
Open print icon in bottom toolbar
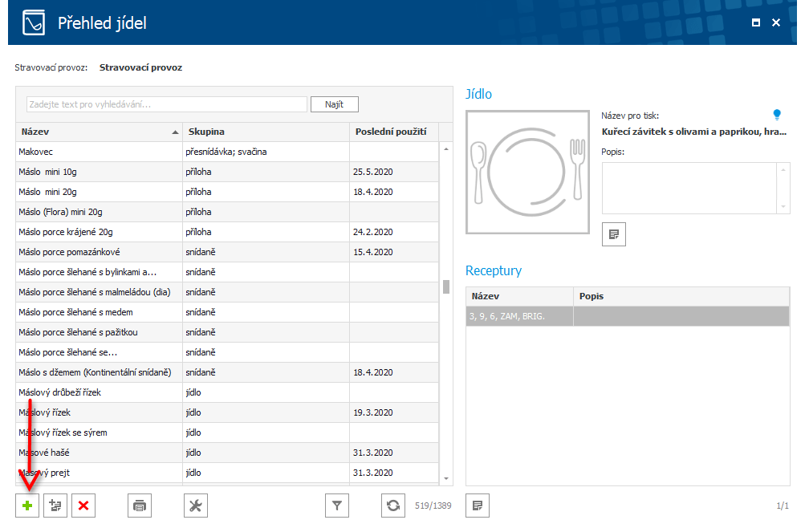pyautogui.click(x=140, y=506)
